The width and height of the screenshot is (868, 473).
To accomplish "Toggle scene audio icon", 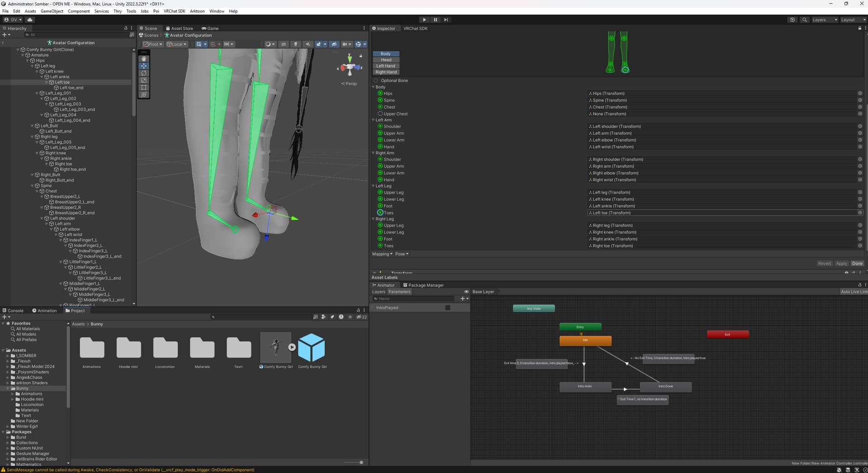I will pos(308,44).
